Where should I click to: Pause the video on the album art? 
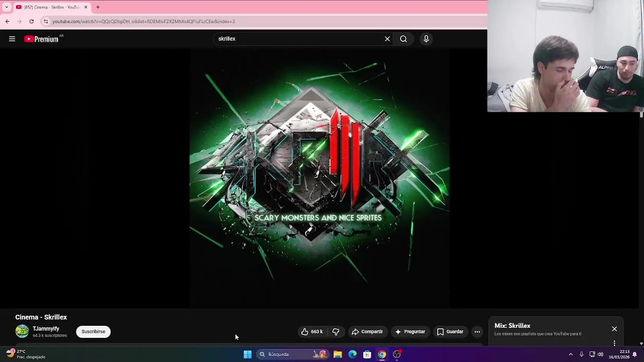pyautogui.click(x=319, y=178)
